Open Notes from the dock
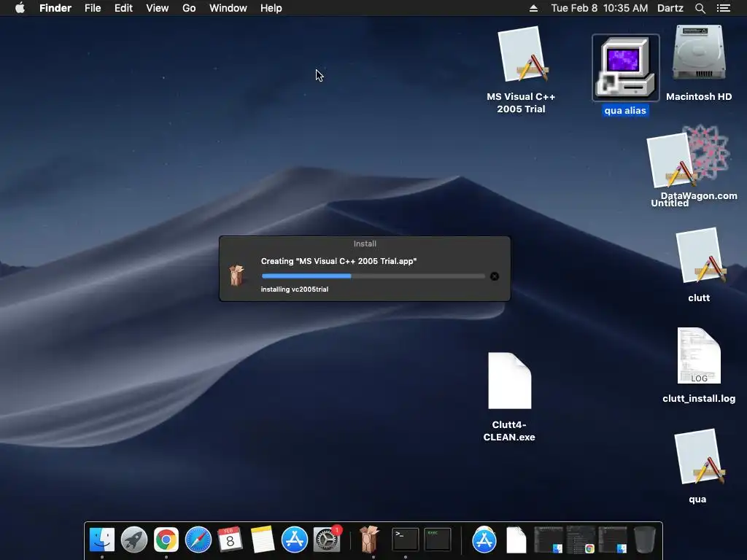Image resolution: width=747 pixels, height=560 pixels. pos(262,540)
